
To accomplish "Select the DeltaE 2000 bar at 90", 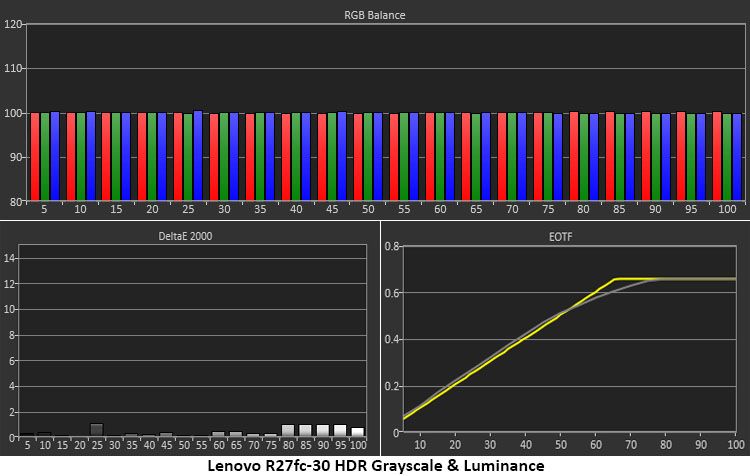I will click(x=323, y=431).
